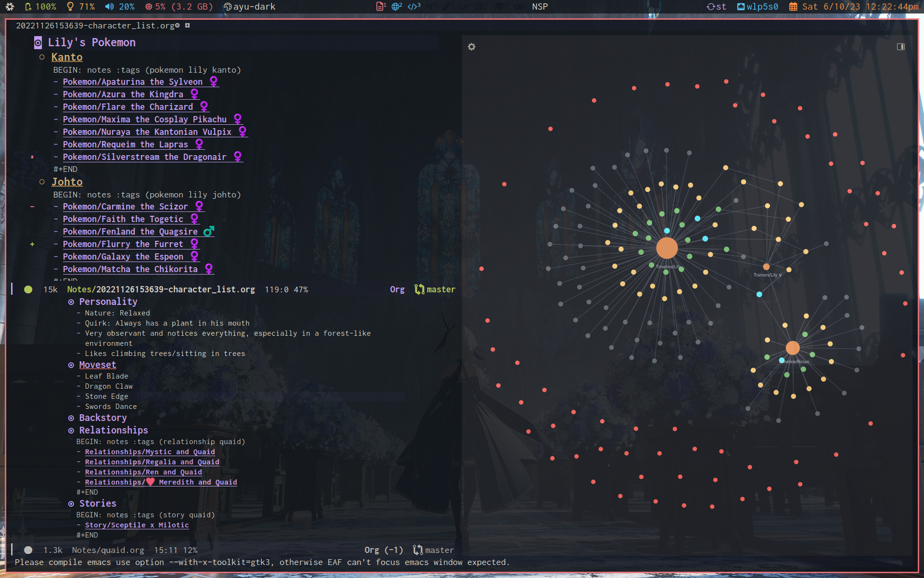The width and height of the screenshot is (924, 578).
Task: Toggle the Stories heading bullet
Action: (x=71, y=504)
